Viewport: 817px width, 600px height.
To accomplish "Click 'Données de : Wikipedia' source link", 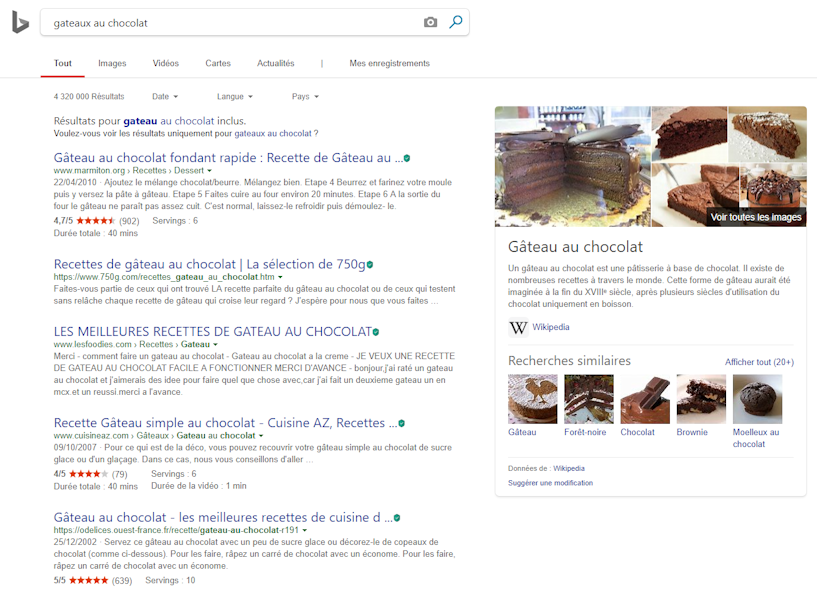I will pos(569,468).
